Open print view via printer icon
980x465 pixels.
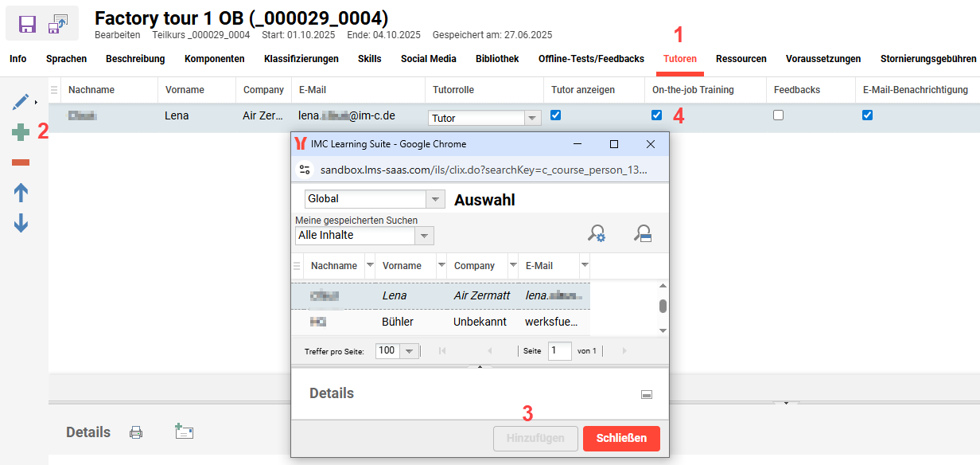coord(136,432)
